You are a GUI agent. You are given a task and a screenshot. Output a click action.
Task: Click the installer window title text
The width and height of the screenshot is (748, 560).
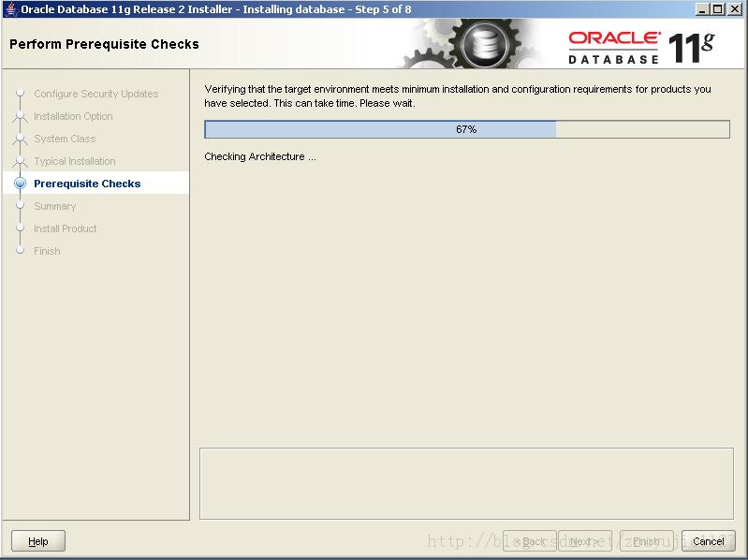tap(215, 9)
